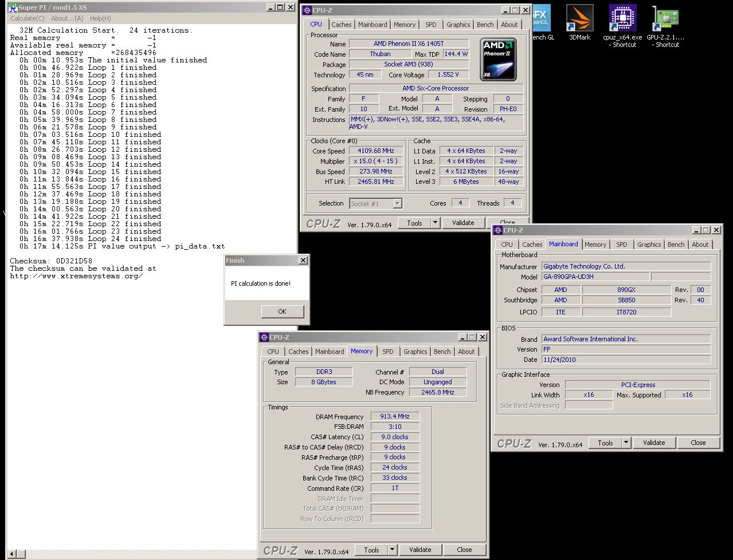
Task: Select SPD tab in Mainboard window
Action: click(x=622, y=244)
